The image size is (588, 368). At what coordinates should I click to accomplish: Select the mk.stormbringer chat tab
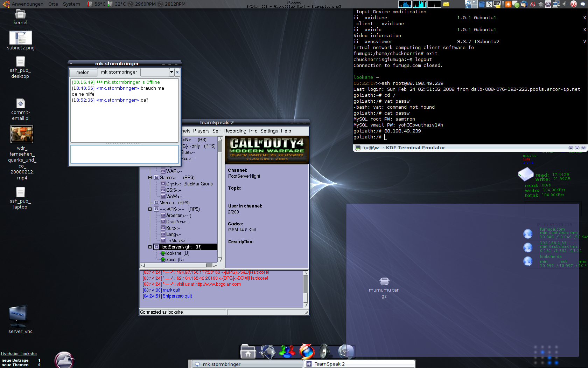[119, 72]
